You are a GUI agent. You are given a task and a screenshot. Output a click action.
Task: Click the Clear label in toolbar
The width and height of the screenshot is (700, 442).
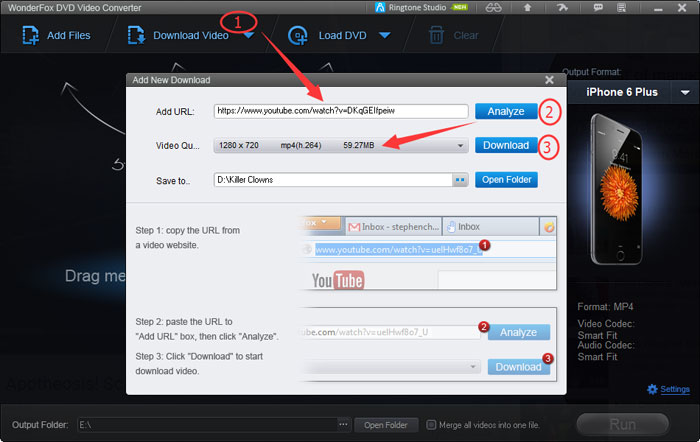tap(466, 35)
